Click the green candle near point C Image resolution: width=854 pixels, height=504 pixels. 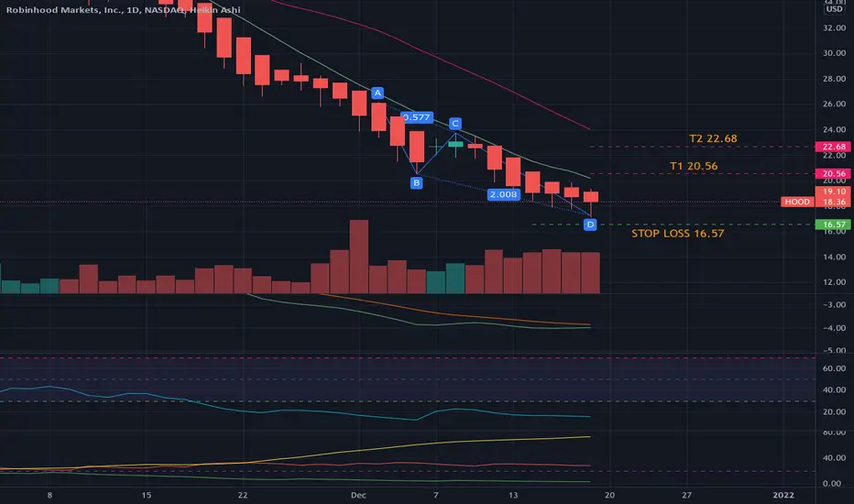pyautogui.click(x=455, y=145)
